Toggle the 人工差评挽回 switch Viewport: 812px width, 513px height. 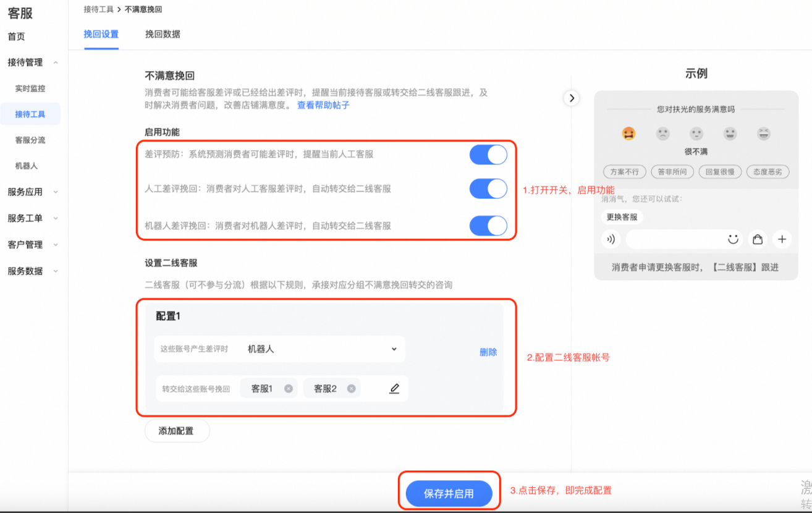488,189
